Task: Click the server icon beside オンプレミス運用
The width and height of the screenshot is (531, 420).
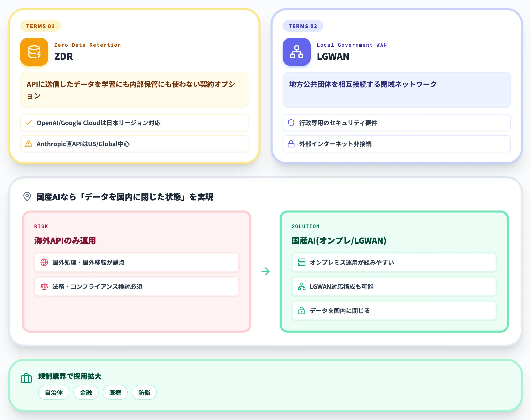Action: pyautogui.click(x=302, y=262)
